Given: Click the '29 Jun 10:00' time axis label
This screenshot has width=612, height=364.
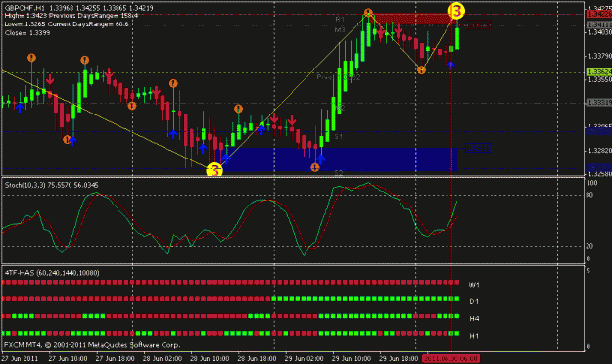Looking at the screenshot, I should click(352, 358).
